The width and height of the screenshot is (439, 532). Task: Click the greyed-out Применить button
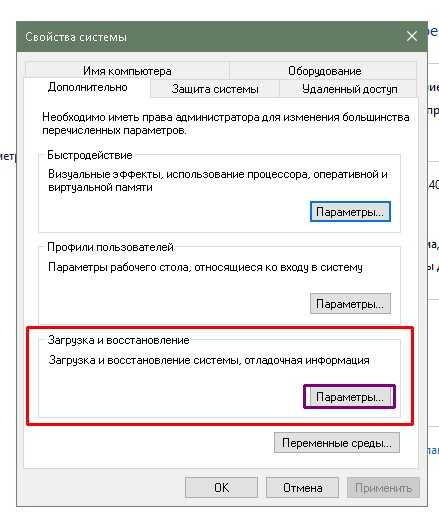click(383, 488)
